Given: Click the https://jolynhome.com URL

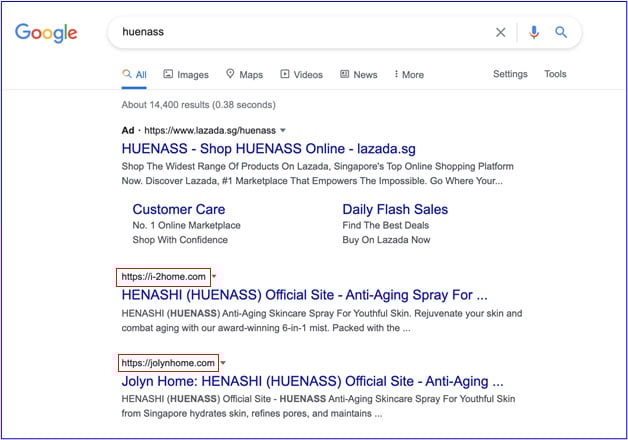Looking at the screenshot, I should (x=168, y=363).
